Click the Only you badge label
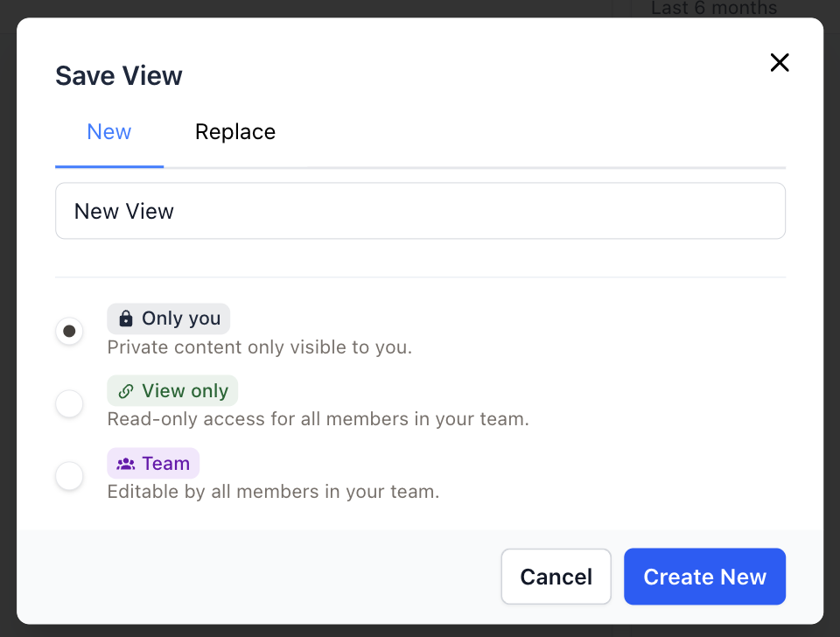Image resolution: width=840 pixels, height=637 pixels. coord(181,318)
